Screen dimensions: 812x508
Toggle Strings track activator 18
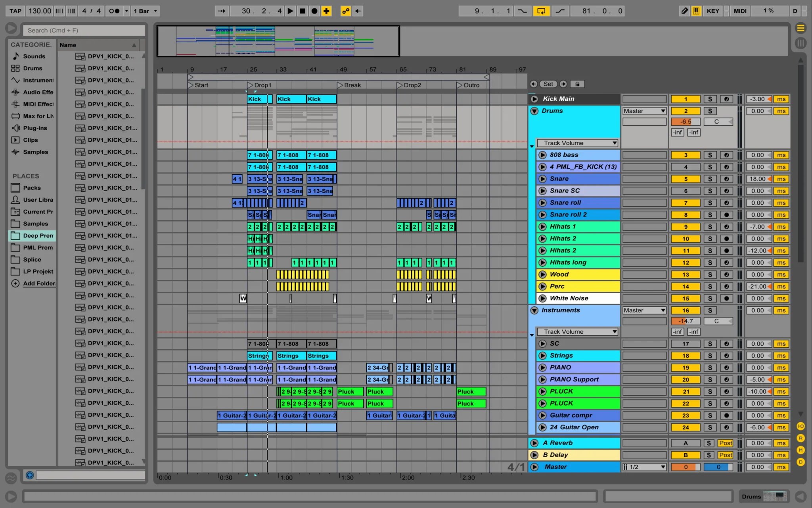686,356
